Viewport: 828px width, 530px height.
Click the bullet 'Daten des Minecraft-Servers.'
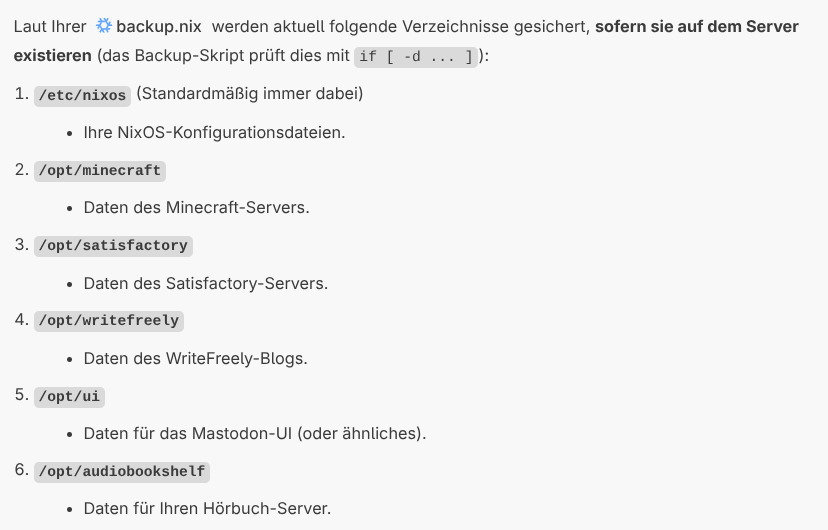(x=196, y=207)
